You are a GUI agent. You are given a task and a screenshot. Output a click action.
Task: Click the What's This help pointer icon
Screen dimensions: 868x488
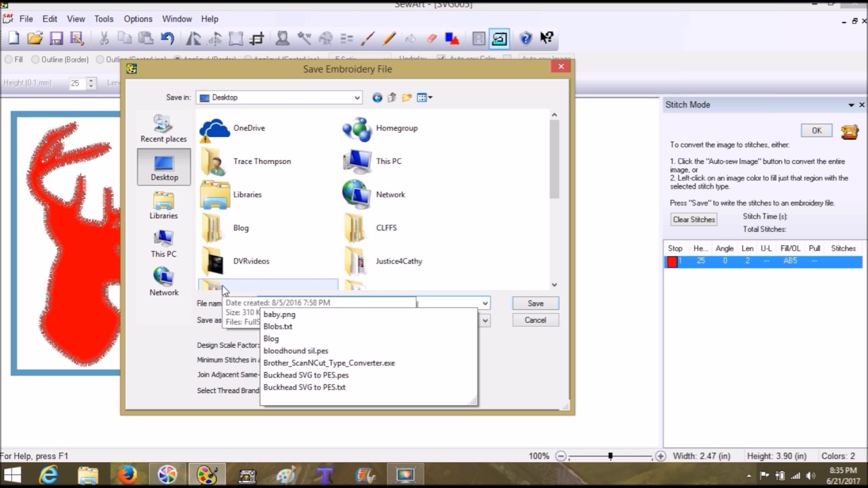pyautogui.click(x=547, y=39)
